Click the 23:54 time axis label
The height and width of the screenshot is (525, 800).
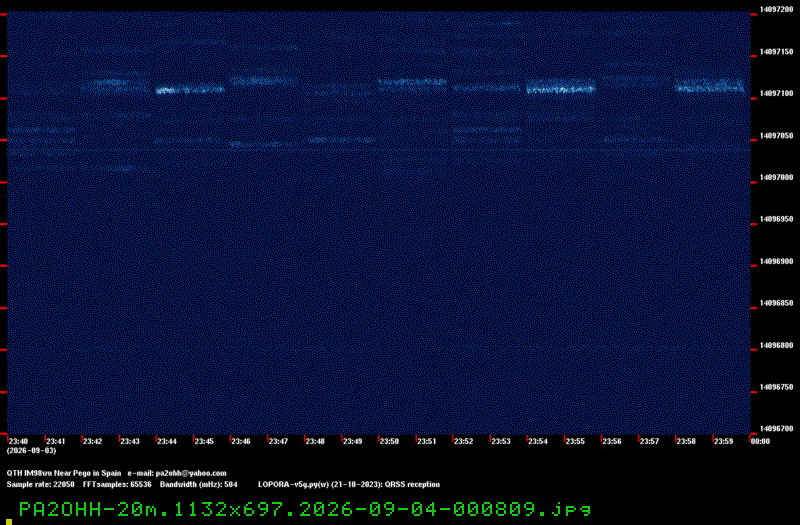coord(538,441)
